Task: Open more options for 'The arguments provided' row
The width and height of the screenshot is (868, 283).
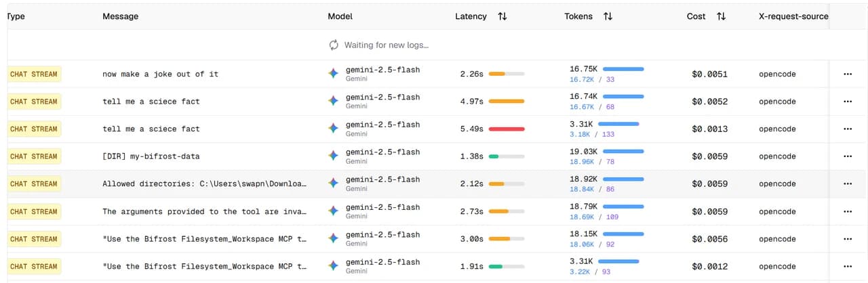Action: pos(848,211)
